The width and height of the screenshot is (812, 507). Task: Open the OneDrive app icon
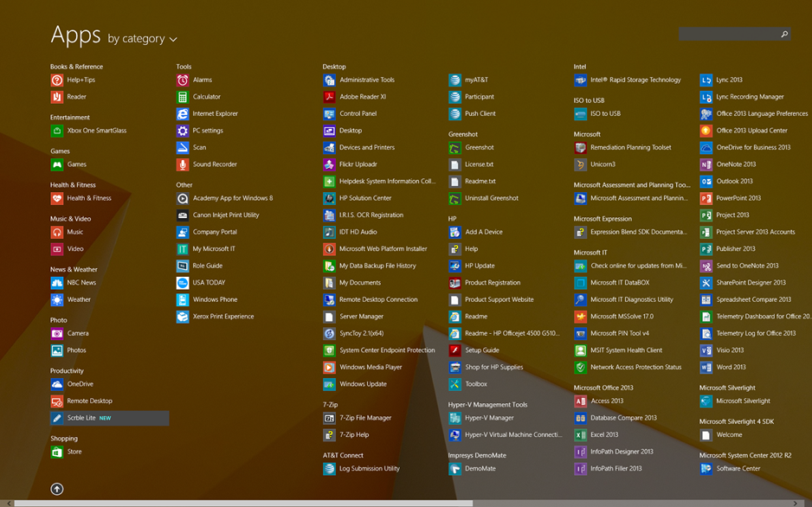tap(57, 384)
